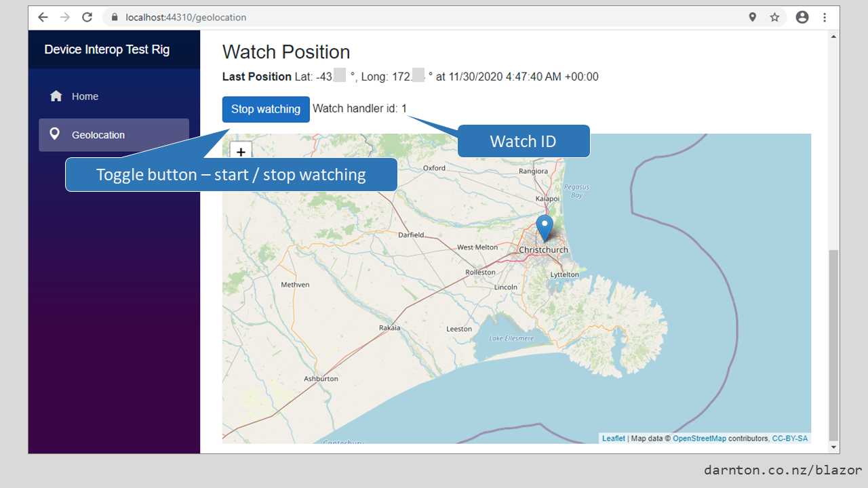Click the timestamp 11/30/2020 4:47:40 AM
Image resolution: width=868 pixels, height=488 pixels.
click(505, 77)
